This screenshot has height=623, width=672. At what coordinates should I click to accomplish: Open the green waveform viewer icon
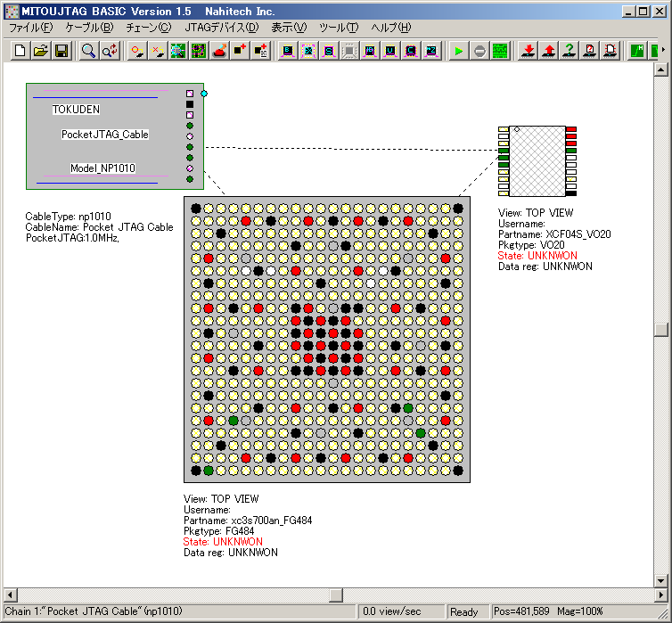click(501, 51)
